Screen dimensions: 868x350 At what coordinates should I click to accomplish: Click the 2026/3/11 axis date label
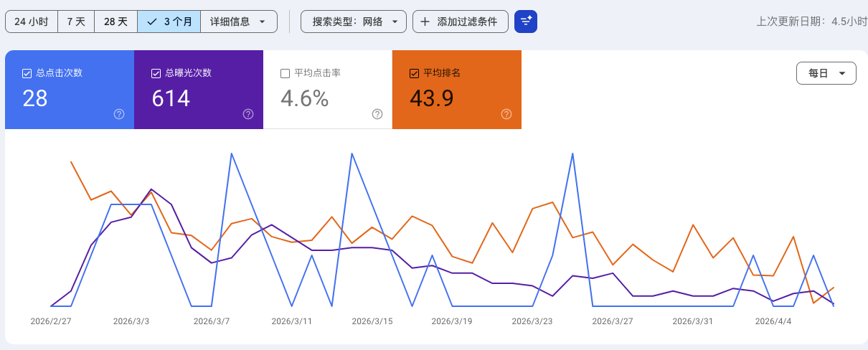[291, 321]
